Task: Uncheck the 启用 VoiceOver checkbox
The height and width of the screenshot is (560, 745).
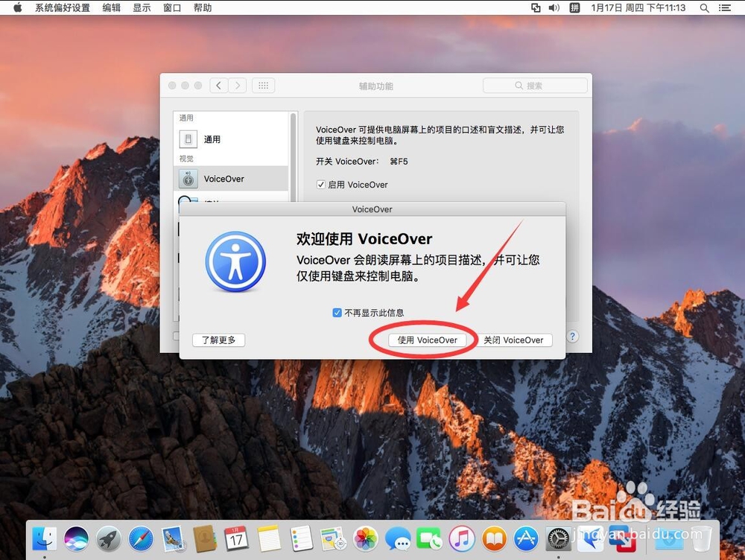Action: tap(321, 185)
